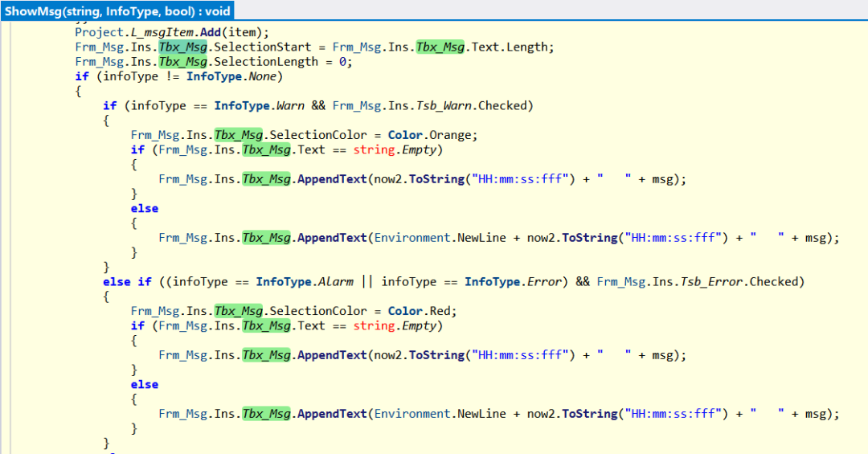Click the 'SelectionStart' property name

(262, 47)
